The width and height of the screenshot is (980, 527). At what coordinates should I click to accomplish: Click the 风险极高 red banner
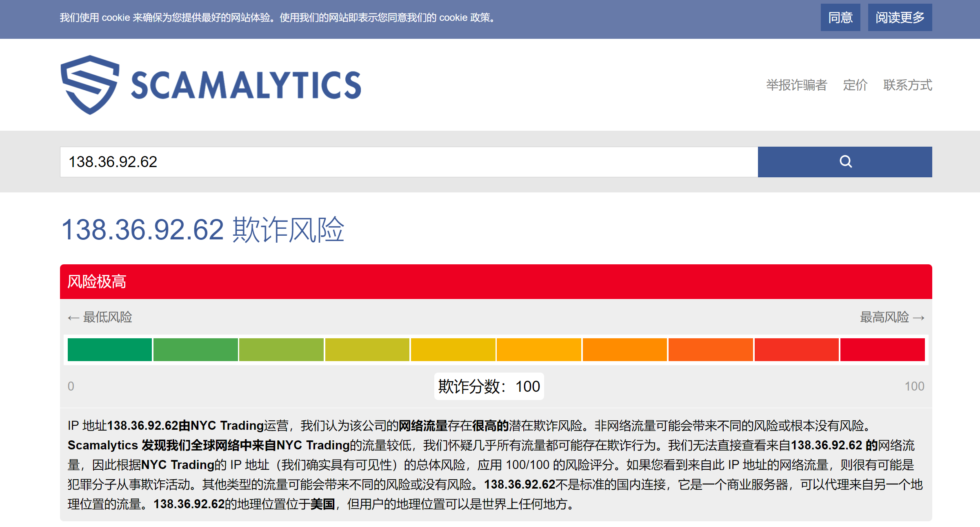point(496,282)
